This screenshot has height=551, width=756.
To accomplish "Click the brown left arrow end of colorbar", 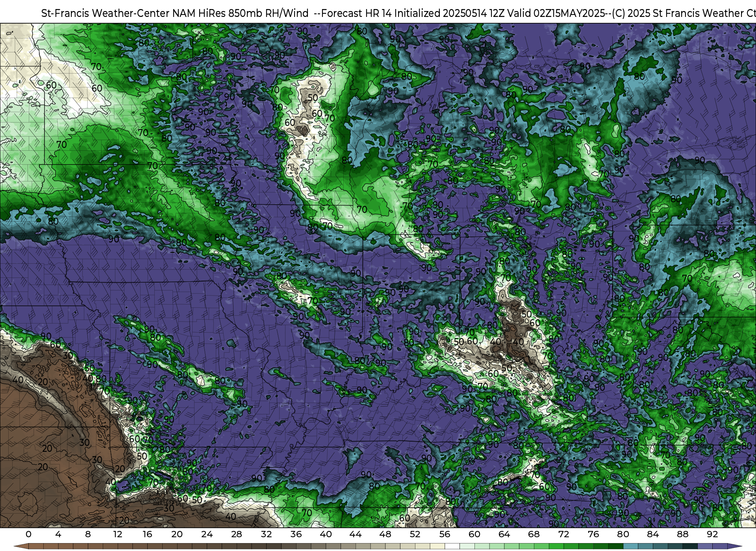I will point(21,547).
